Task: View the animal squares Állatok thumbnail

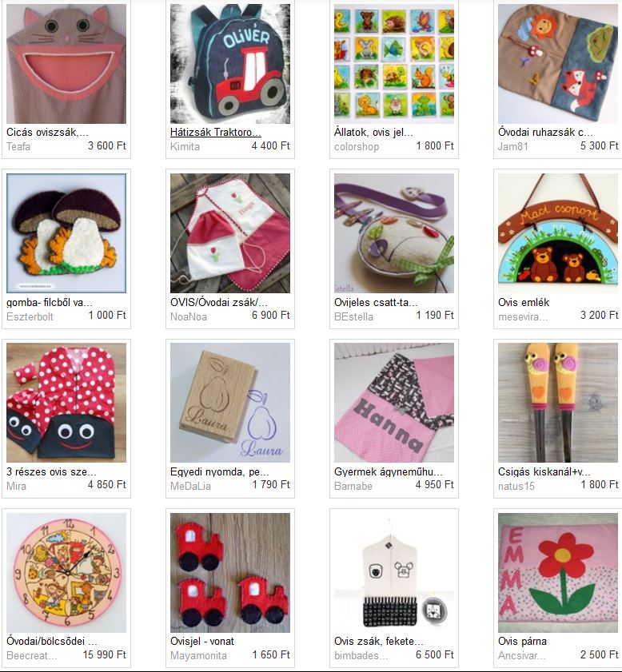Action: pyautogui.click(x=394, y=64)
